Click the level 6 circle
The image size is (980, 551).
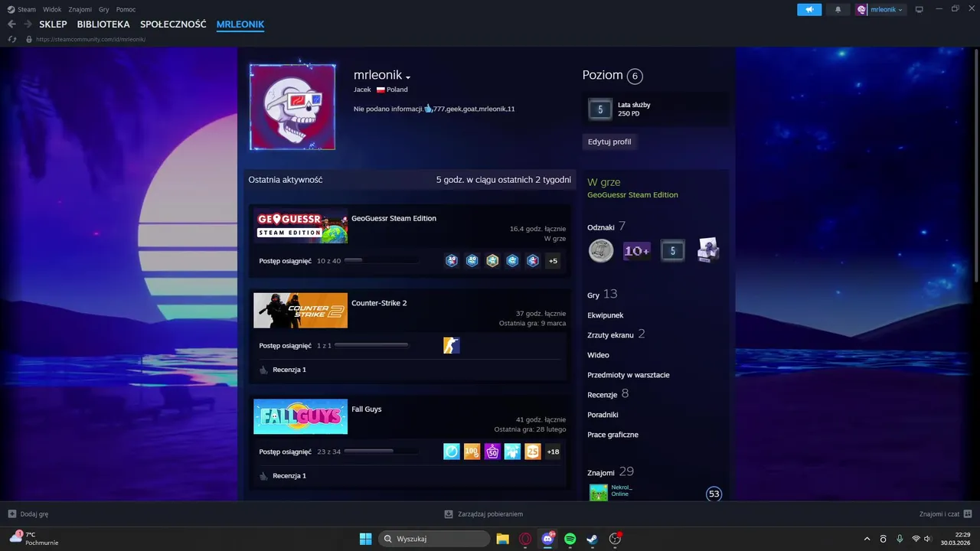pyautogui.click(x=635, y=76)
